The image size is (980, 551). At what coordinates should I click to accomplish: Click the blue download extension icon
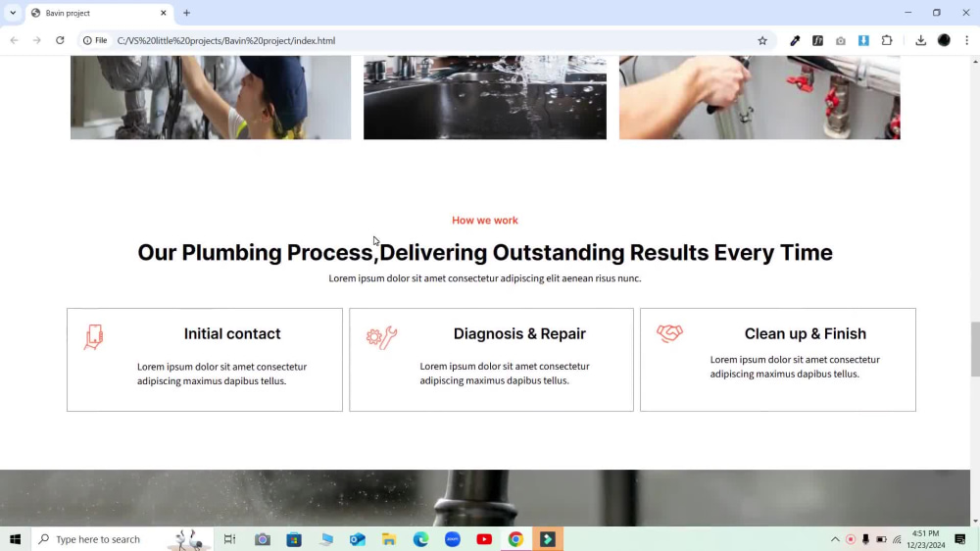pos(863,40)
